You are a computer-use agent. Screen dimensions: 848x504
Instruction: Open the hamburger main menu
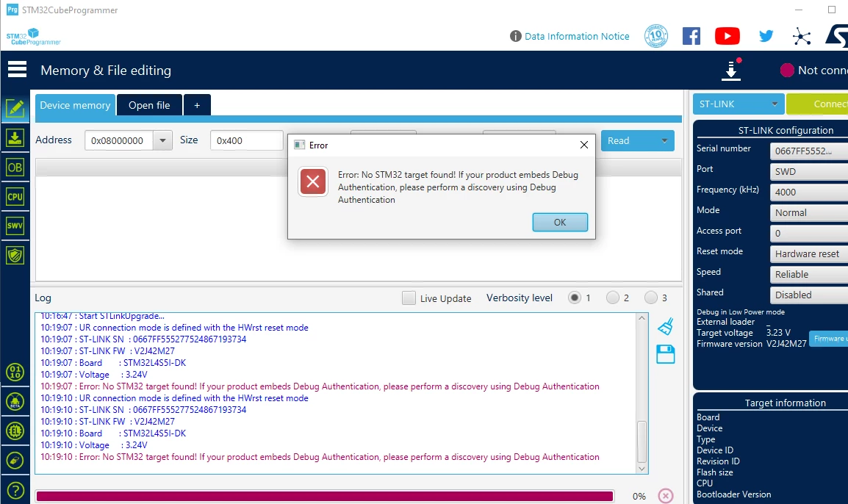tap(18, 70)
